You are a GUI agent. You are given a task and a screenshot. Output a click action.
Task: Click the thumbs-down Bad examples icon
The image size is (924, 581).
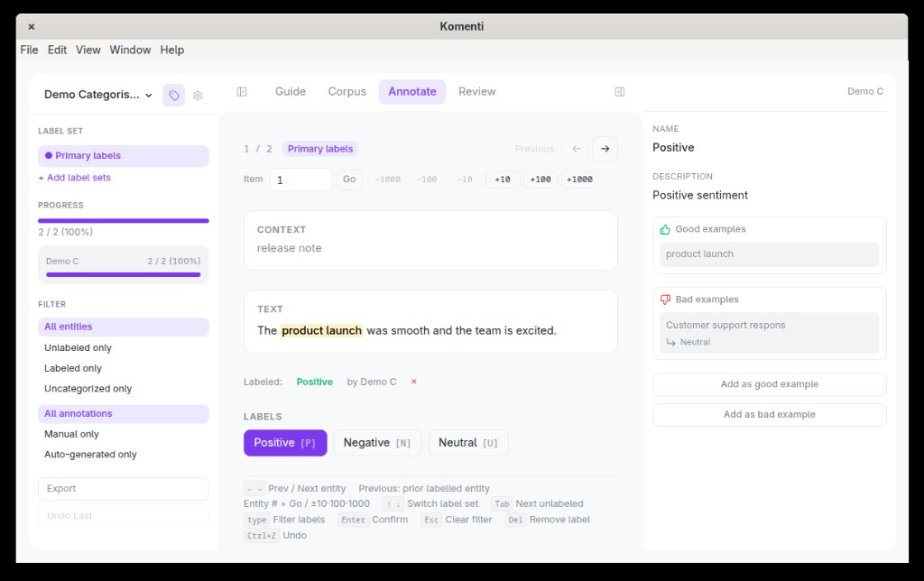665,300
